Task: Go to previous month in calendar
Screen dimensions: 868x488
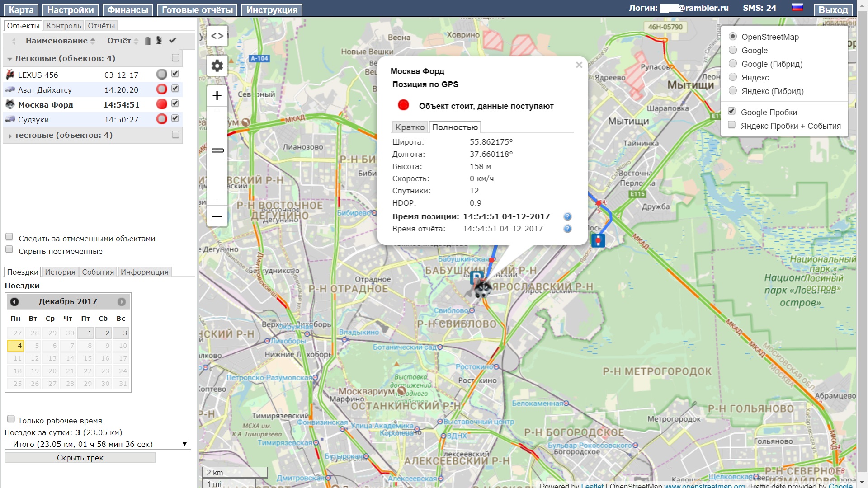Action: pos(14,302)
